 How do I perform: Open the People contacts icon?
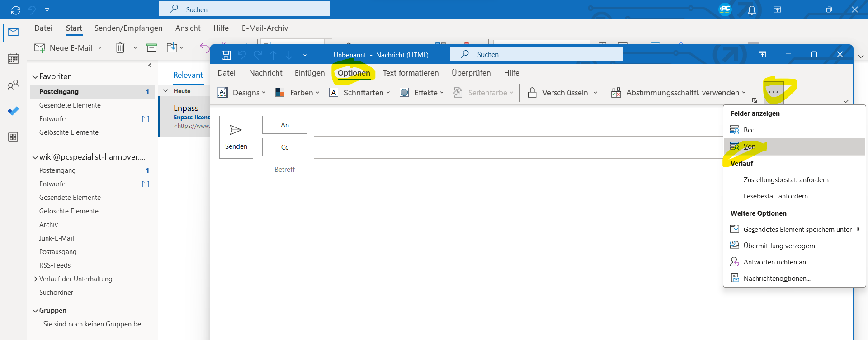point(13,85)
